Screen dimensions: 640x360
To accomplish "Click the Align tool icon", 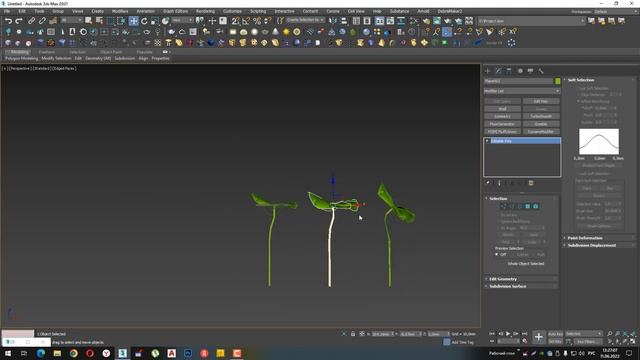I will coord(344,21).
